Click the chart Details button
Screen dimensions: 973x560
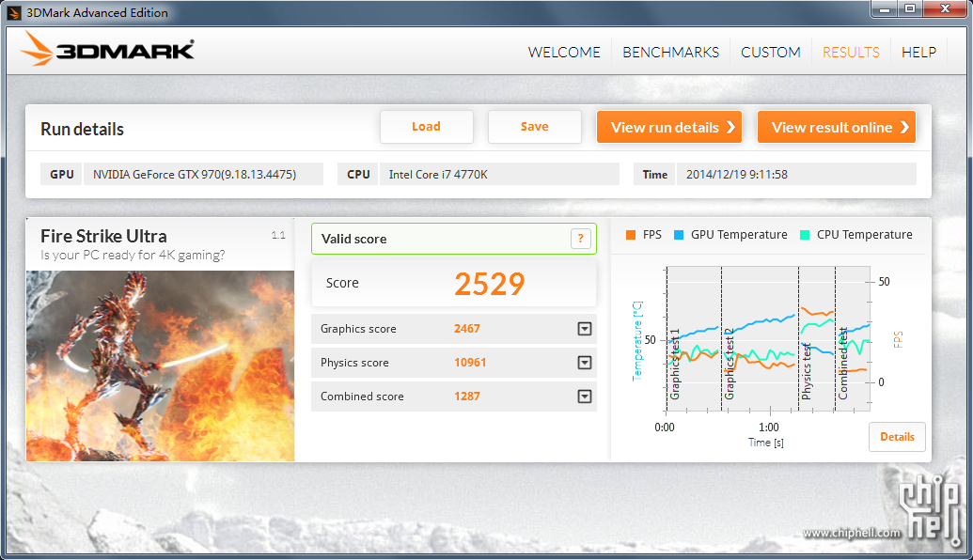(x=897, y=437)
